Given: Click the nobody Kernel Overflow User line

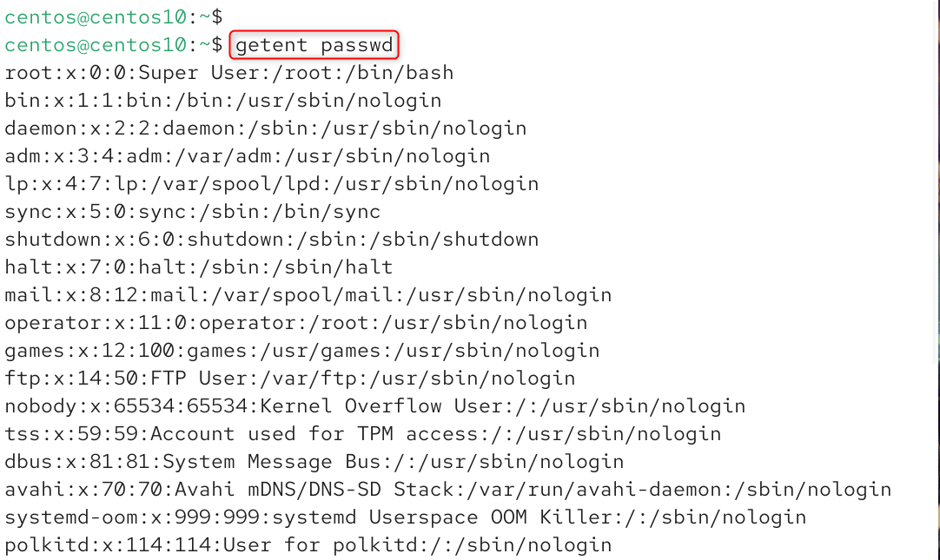Looking at the screenshot, I should tap(374, 406).
